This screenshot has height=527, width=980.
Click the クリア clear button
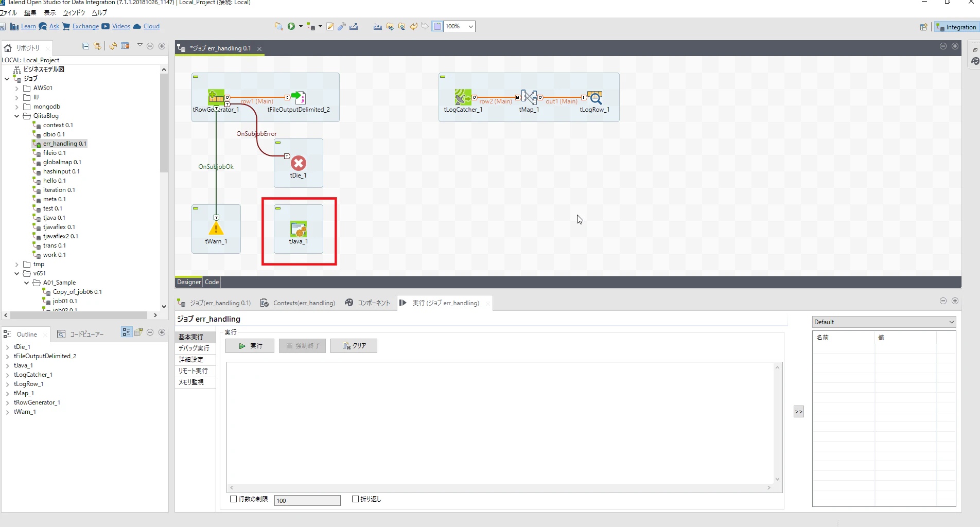(x=354, y=346)
